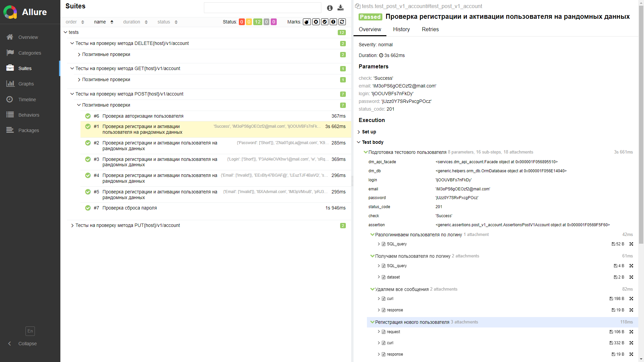Toggle the new broken mark filter
This screenshot has width=644, height=362.
click(333, 22)
